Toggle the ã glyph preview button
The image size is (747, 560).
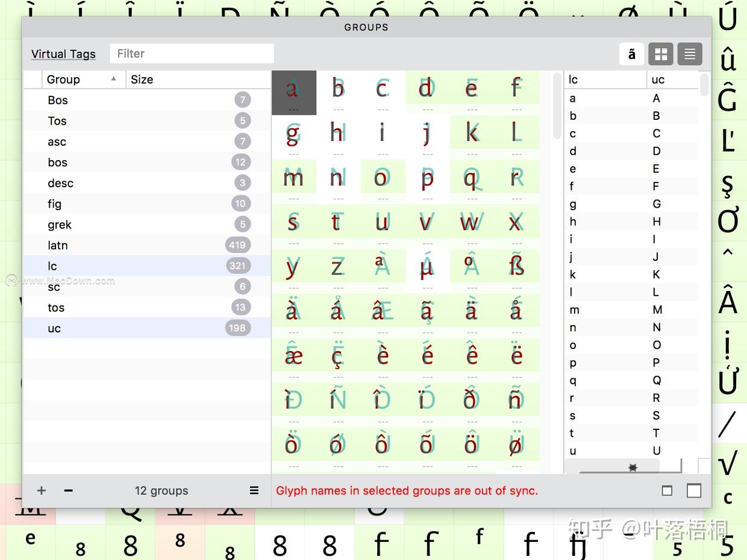coord(631,54)
